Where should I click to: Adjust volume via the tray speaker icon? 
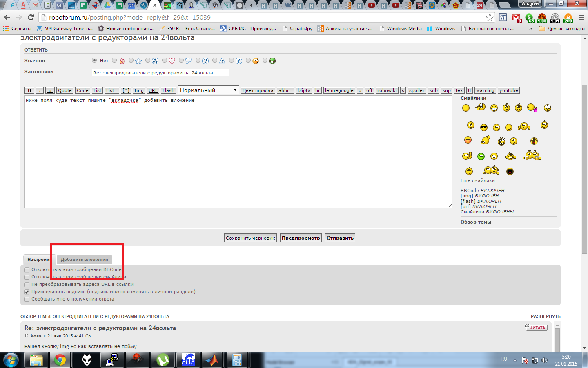click(544, 360)
